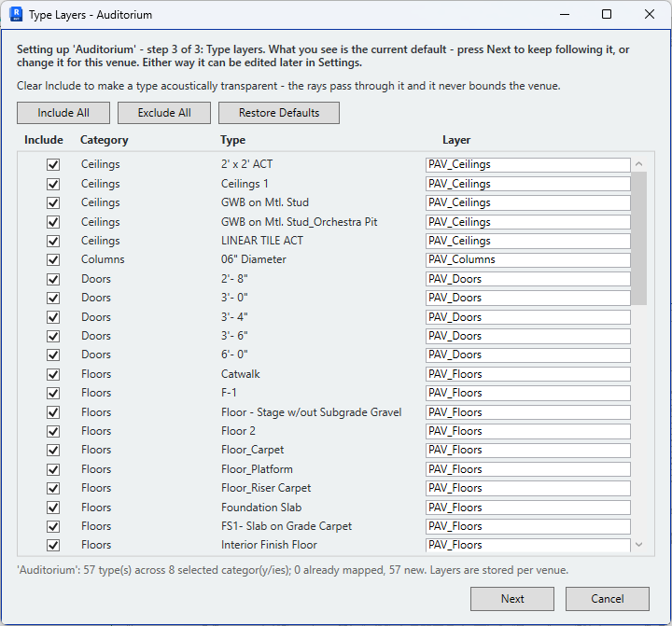Screen dimensions: 672x626
Task: Select 'Floor - Stage w/out Subgrade Gravel' type text
Action: [312, 412]
